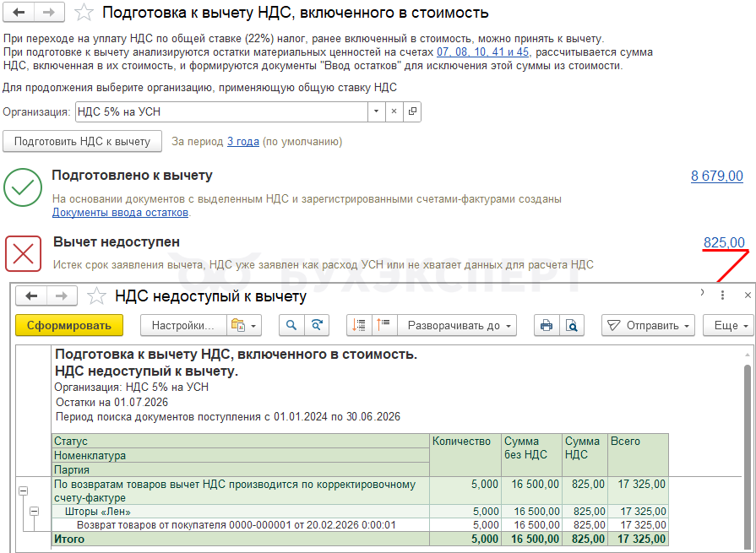The height and width of the screenshot is (553, 756).
Task: Open the 825,00 unavailable deduction link
Action: click(724, 242)
